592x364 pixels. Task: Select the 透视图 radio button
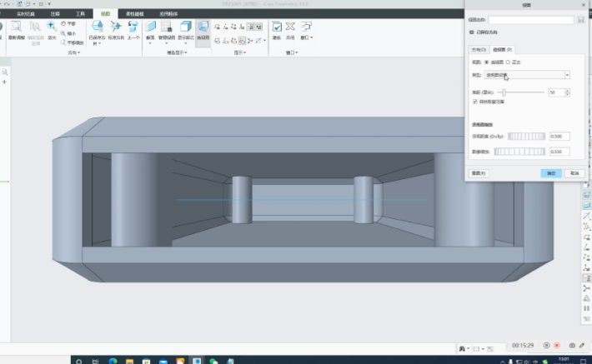[x=488, y=62]
